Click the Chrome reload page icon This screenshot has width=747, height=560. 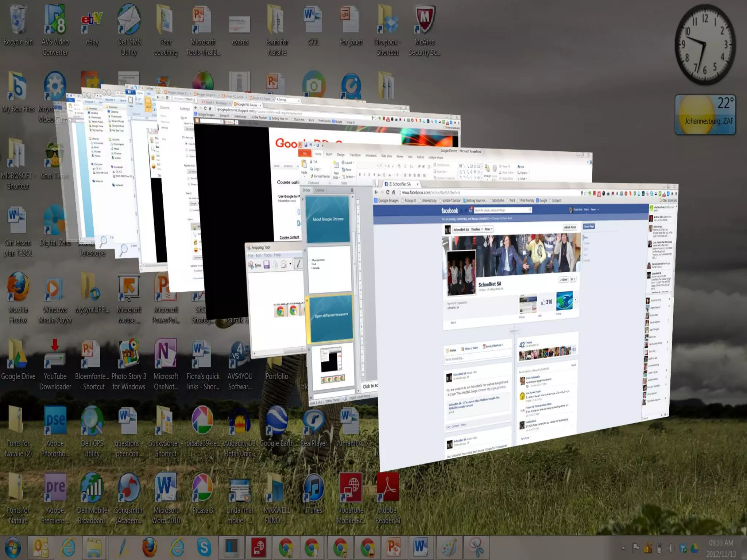tap(387, 192)
